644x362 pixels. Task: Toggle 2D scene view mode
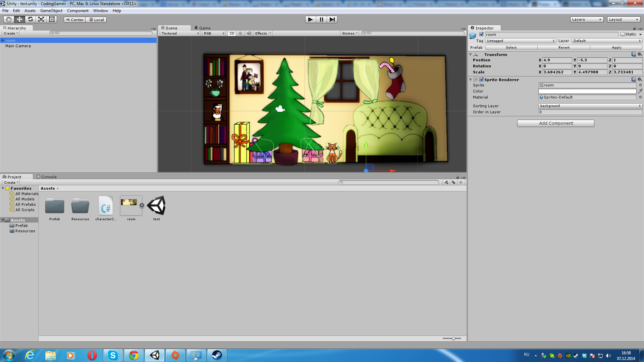[x=232, y=34]
